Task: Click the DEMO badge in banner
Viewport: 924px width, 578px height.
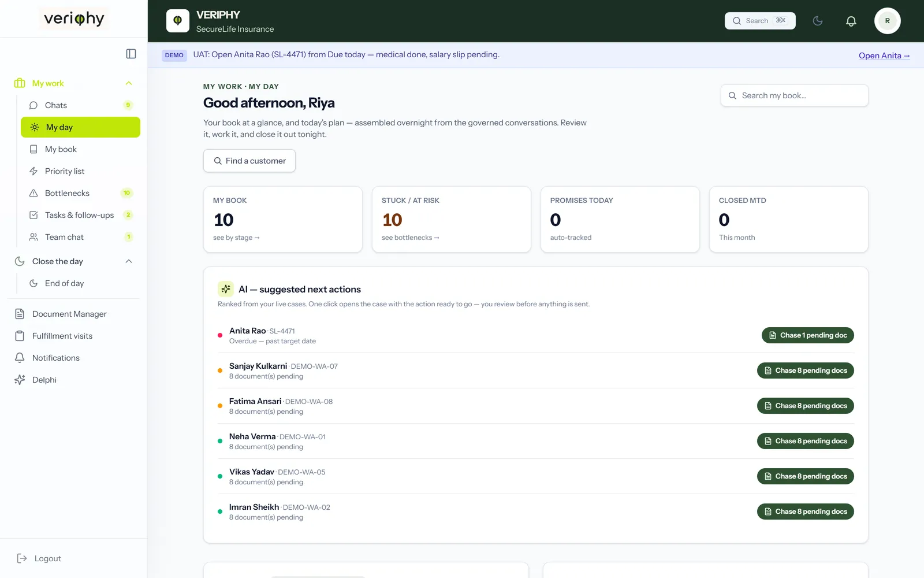Action: [174, 55]
